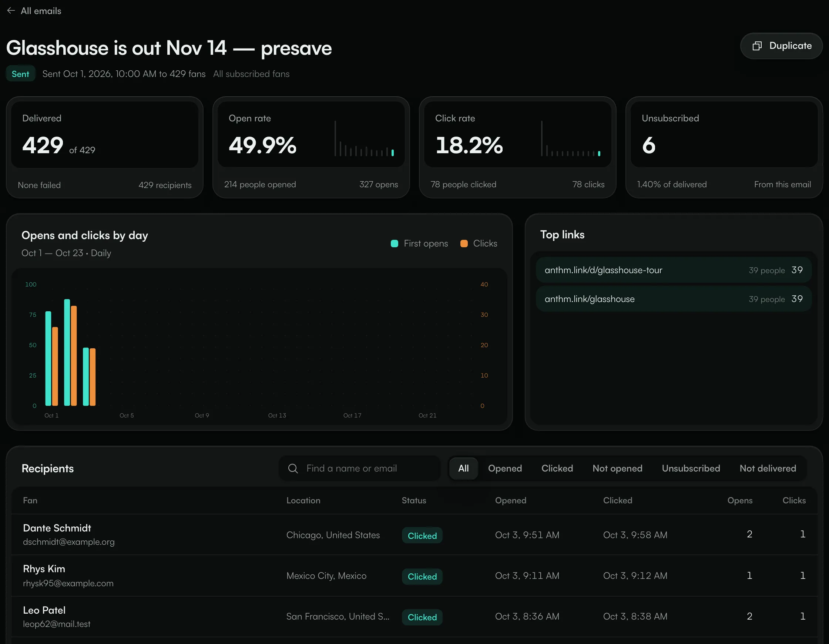Duplicate this email campaign
This screenshot has height=644, width=829.
[x=781, y=46]
